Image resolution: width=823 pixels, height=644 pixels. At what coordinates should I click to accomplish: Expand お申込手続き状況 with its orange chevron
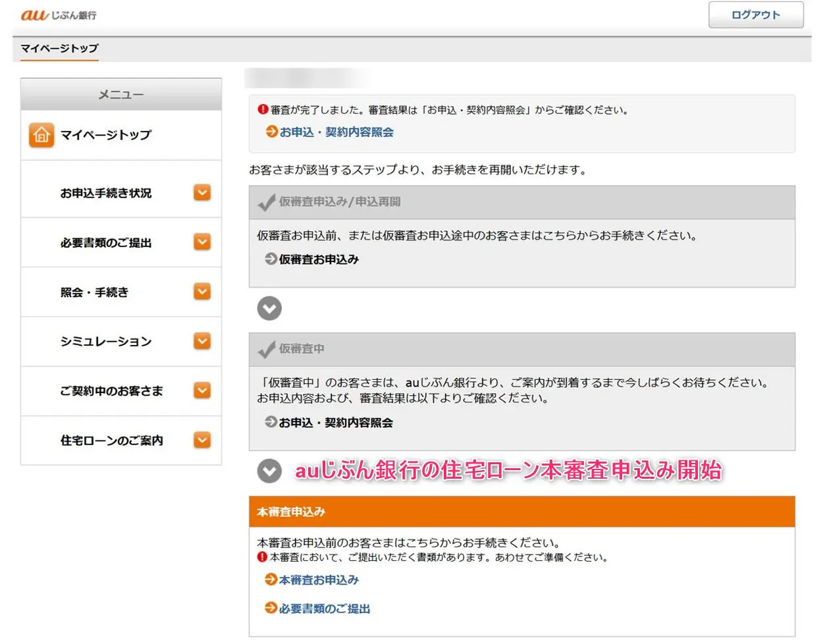(x=202, y=192)
